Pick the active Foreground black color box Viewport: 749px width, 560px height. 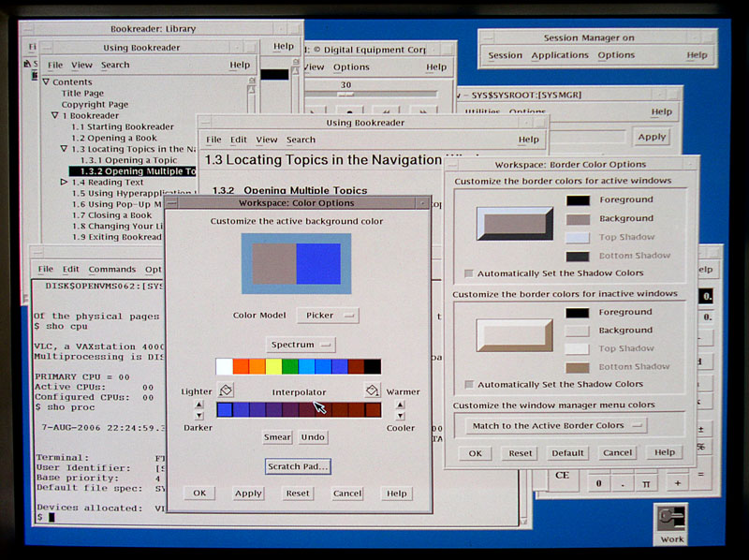[x=579, y=200]
